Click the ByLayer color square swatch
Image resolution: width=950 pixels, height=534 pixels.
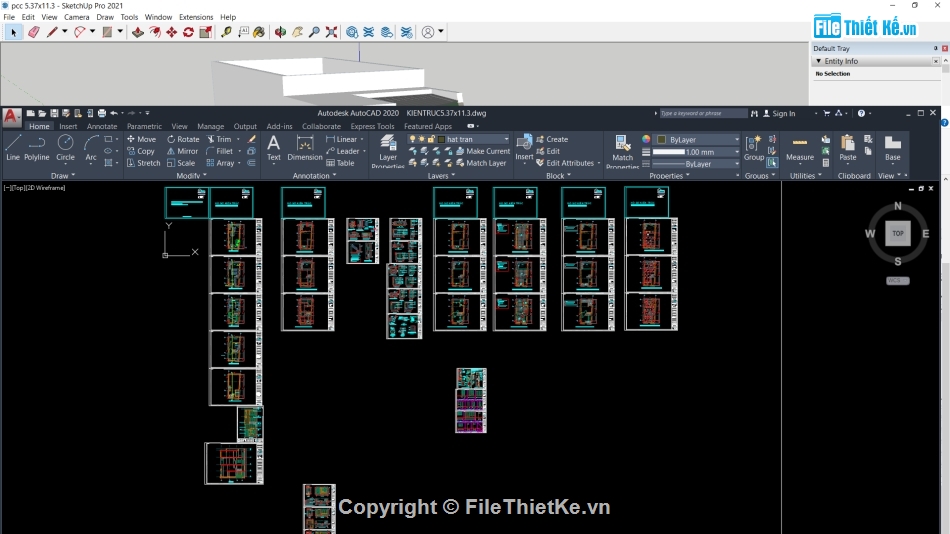click(x=662, y=139)
